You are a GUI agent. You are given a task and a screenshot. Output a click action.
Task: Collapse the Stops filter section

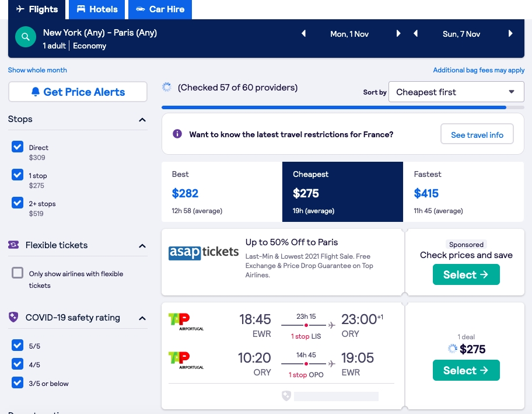click(142, 120)
